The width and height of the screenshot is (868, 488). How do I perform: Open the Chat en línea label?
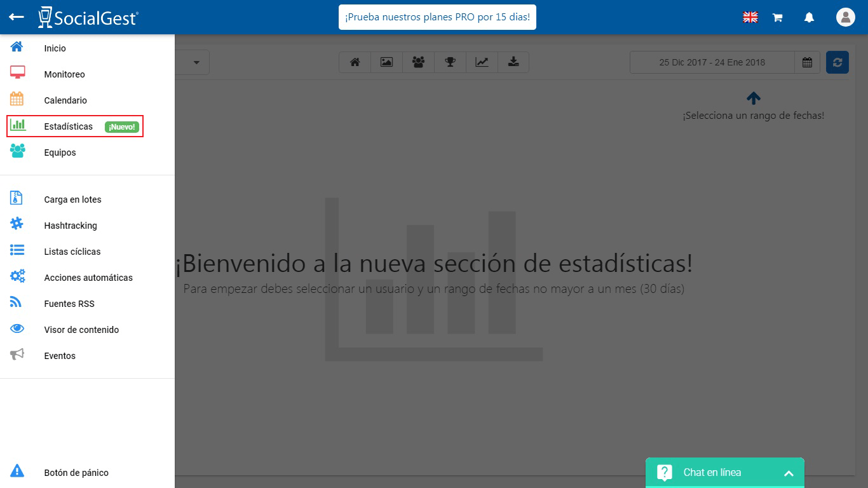tap(712, 472)
